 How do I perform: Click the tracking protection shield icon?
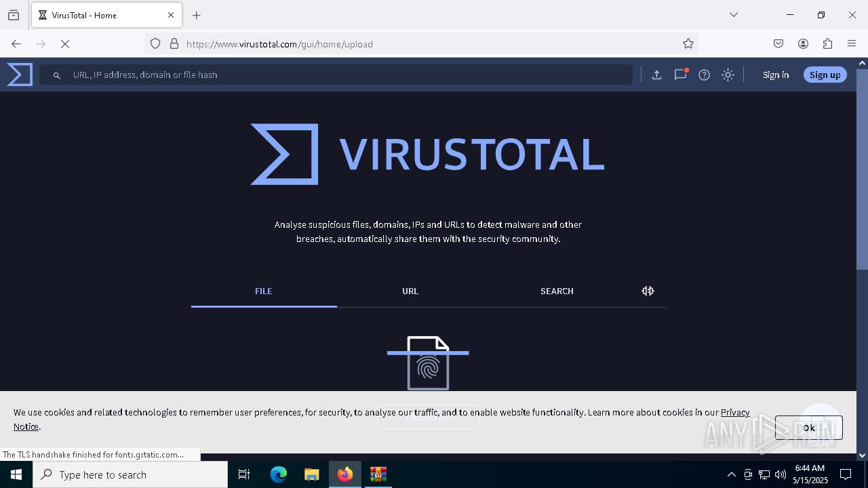(x=155, y=44)
